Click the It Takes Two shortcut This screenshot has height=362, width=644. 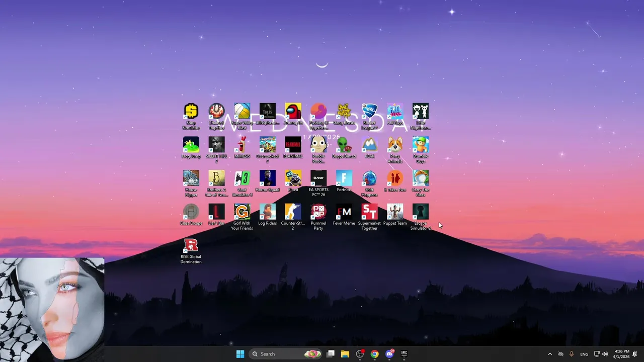(395, 179)
